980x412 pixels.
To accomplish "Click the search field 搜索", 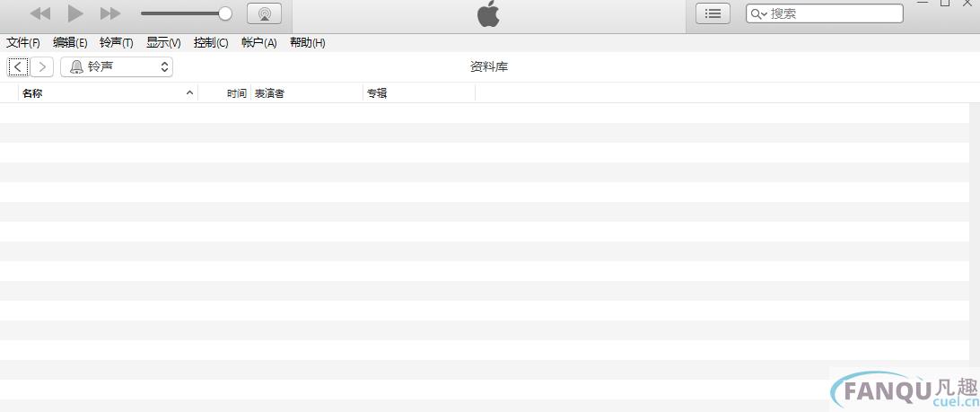I will [x=825, y=13].
